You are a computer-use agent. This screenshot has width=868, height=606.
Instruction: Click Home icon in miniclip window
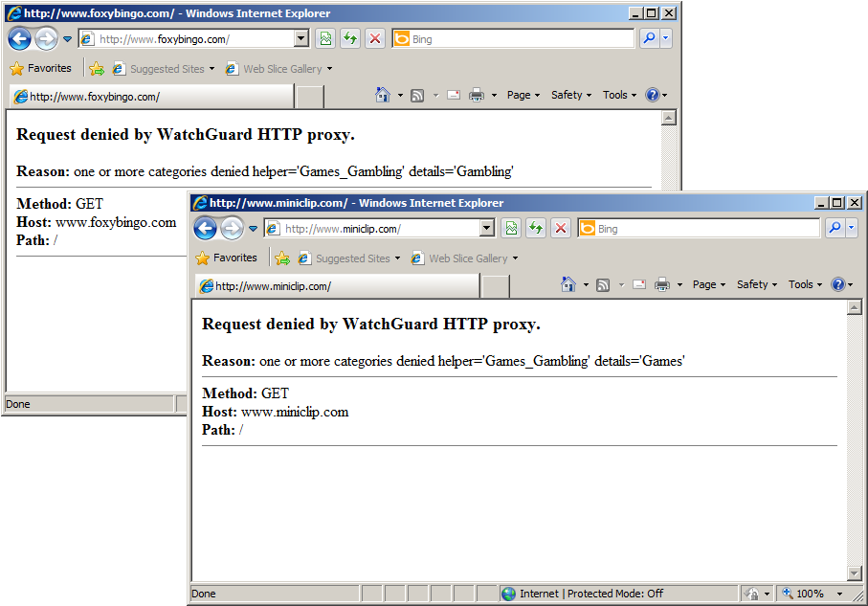coord(568,284)
